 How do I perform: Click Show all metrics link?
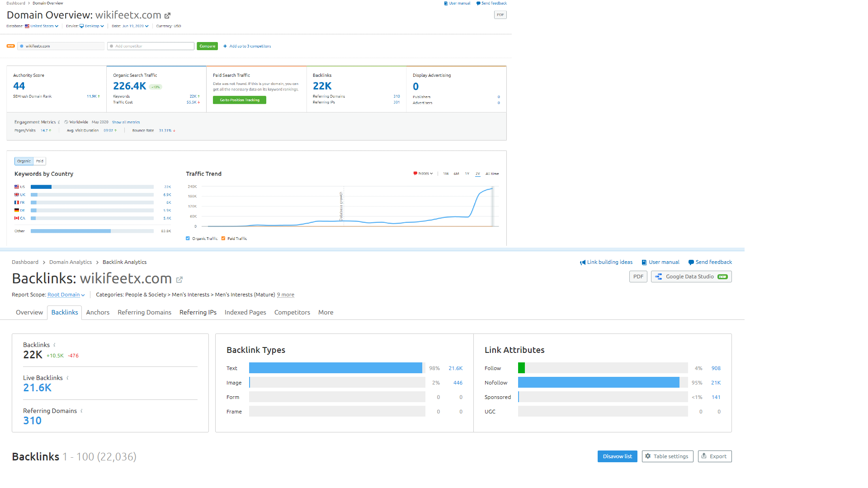(x=126, y=122)
